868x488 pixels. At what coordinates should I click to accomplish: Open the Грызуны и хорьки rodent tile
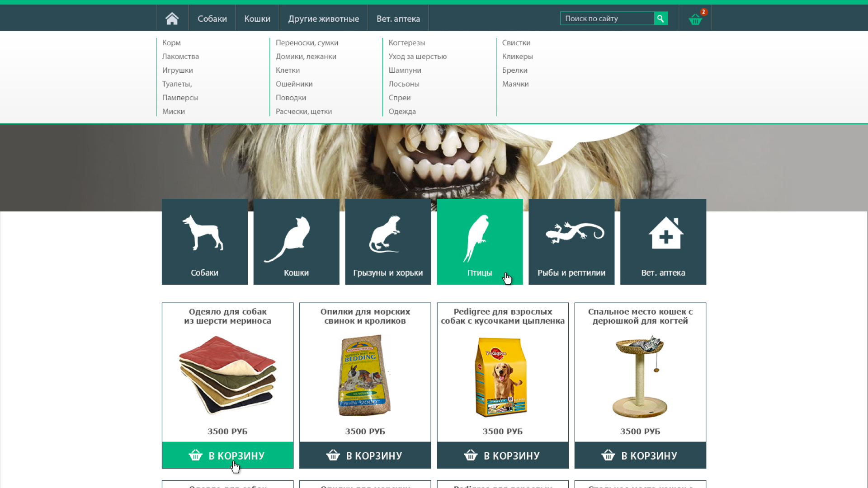click(x=388, y=242)
